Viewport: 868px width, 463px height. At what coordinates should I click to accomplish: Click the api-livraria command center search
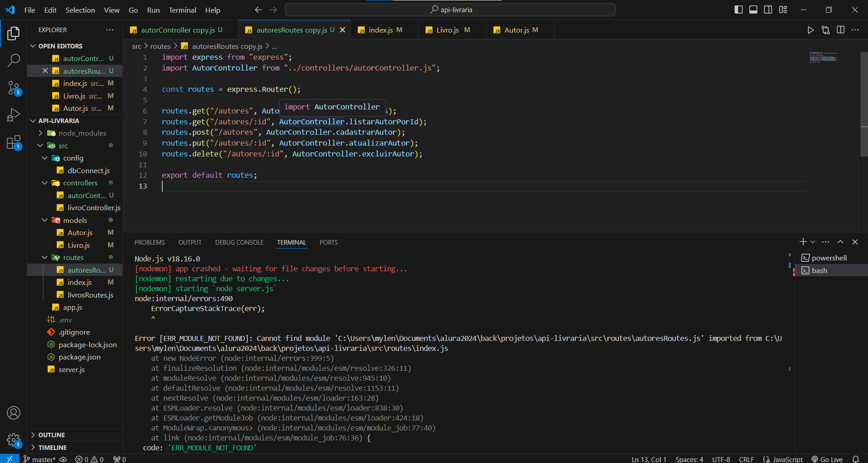(450, 9)
